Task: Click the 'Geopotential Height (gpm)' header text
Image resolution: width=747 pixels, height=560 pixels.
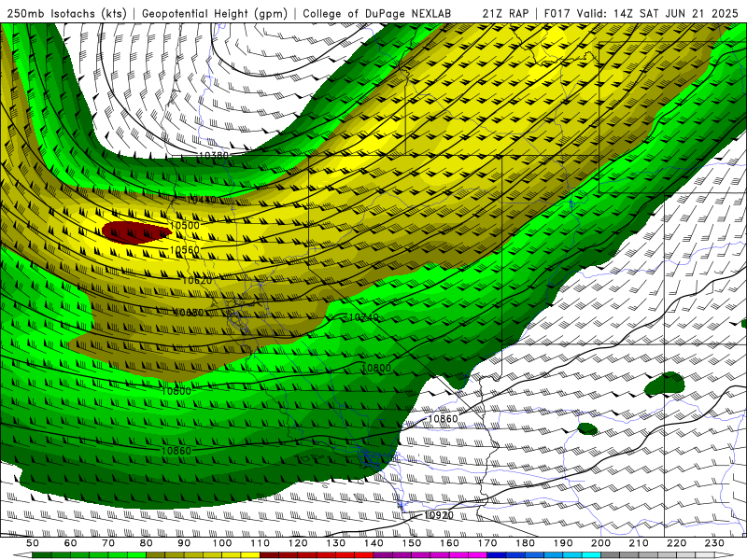Action: pos(215,13)
